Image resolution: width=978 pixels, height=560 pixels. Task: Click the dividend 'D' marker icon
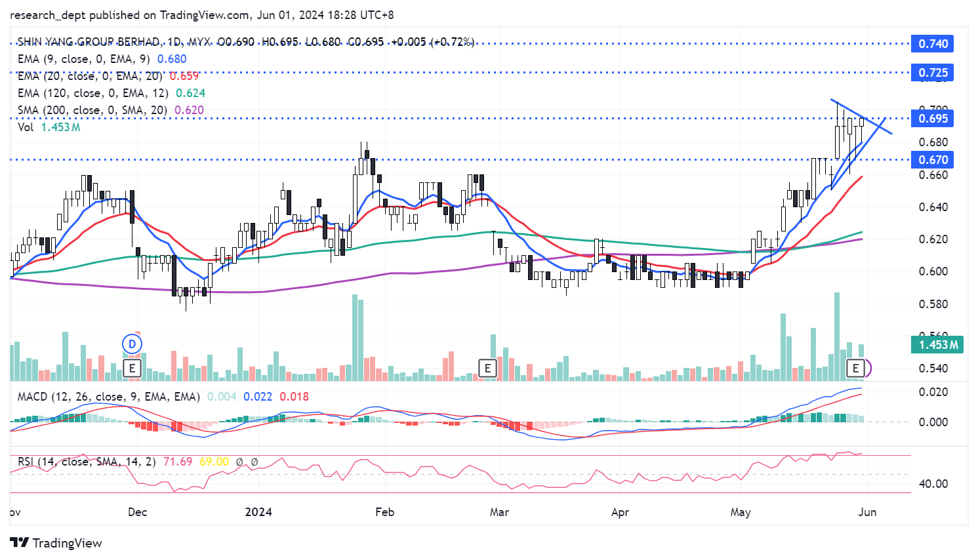pyautogui.click(x=132, y=344)
